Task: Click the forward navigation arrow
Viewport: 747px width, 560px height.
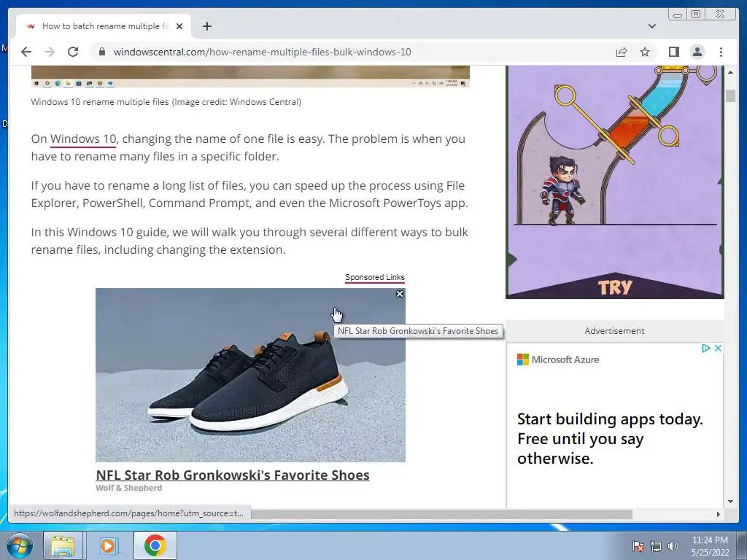Action: click(50, 52)
